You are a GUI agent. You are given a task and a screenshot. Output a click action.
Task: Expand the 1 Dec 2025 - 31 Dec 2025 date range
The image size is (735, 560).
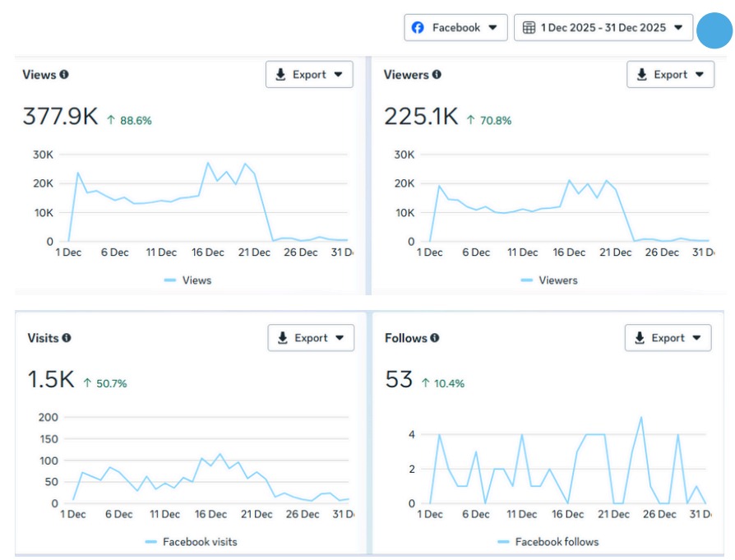[603, 28]
